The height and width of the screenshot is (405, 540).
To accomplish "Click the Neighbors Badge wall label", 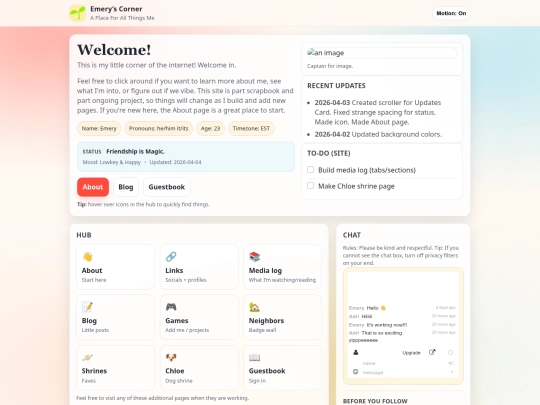I will point(262,330).
